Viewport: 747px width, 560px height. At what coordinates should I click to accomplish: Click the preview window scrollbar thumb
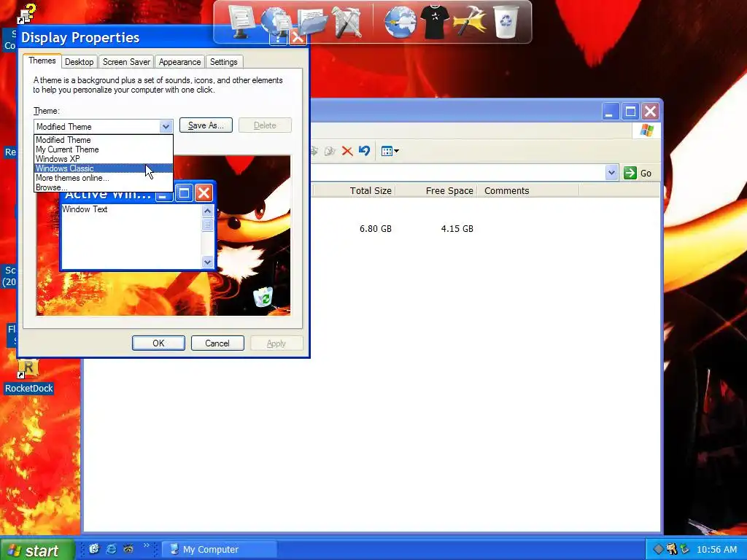coord(208,225)
